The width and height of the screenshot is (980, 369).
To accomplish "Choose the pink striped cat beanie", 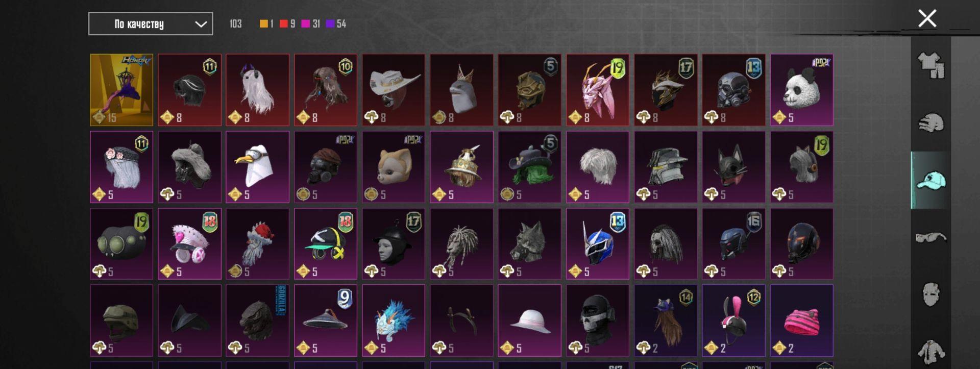I will [x=802, y=321].
